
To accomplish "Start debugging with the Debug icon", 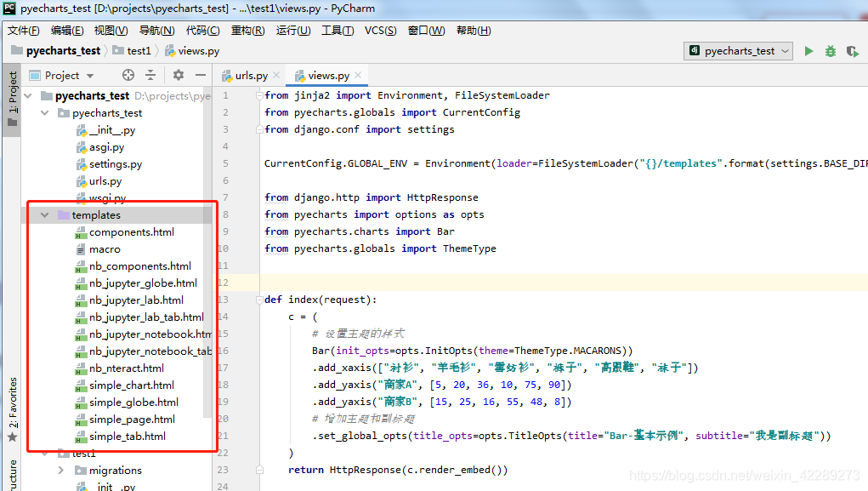I will [830, 51].
